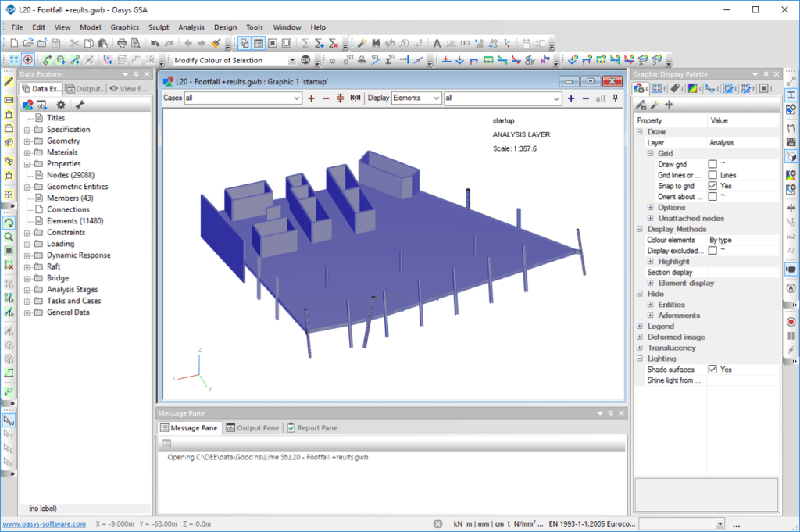Image resolution: width=800 pixels, height=532 pixels.
Task: Click the rotate tool in the left sidebar
Action: click(9, 223)
